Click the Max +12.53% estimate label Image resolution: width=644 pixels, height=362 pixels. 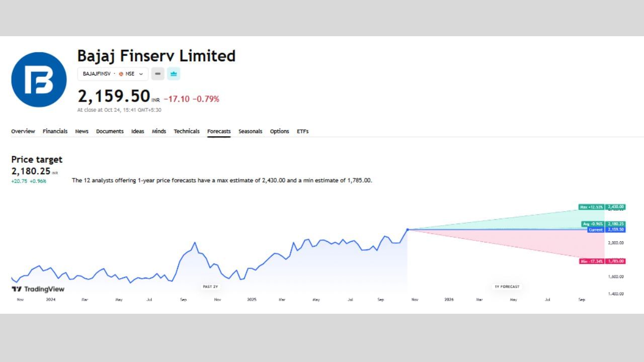[591, 207]
